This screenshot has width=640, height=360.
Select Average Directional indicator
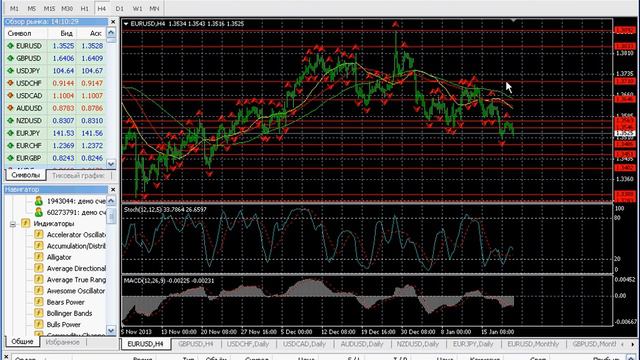[x=76, y=269]
